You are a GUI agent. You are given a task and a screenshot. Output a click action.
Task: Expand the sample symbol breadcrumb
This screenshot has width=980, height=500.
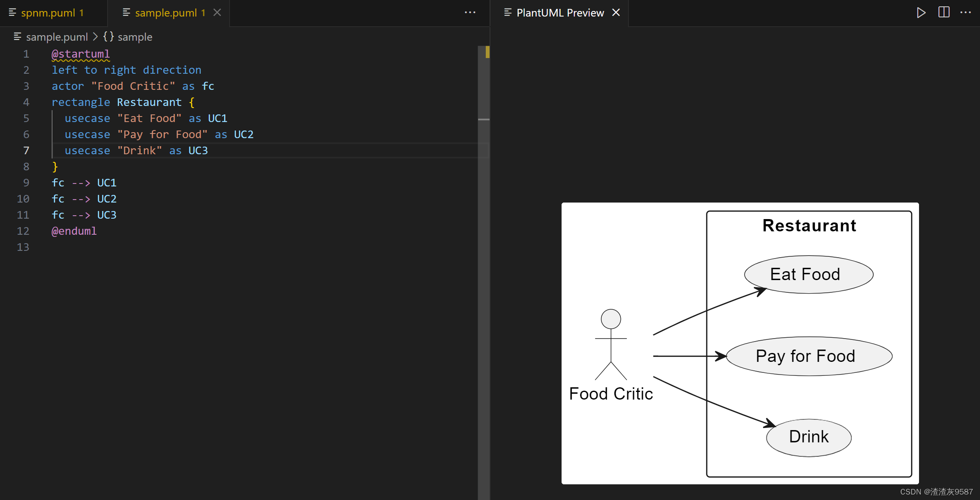tap(135, 37)
